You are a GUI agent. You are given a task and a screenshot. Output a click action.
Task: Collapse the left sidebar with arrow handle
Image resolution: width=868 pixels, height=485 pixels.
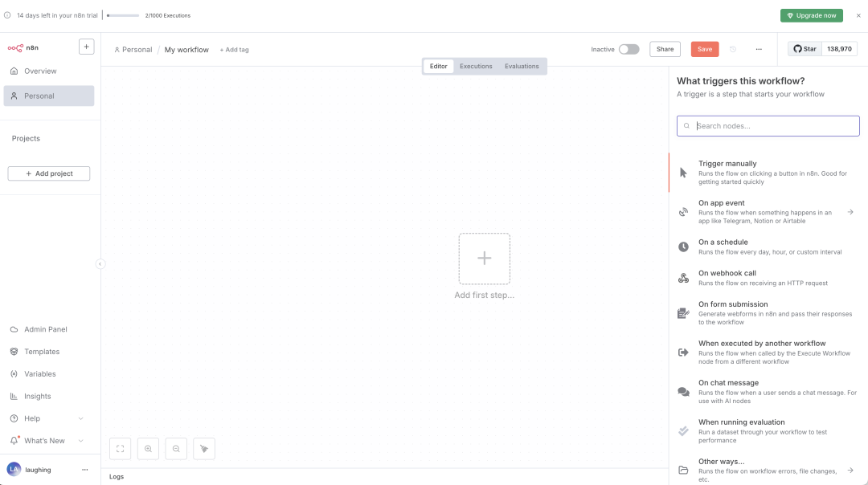tap(100, 264)
